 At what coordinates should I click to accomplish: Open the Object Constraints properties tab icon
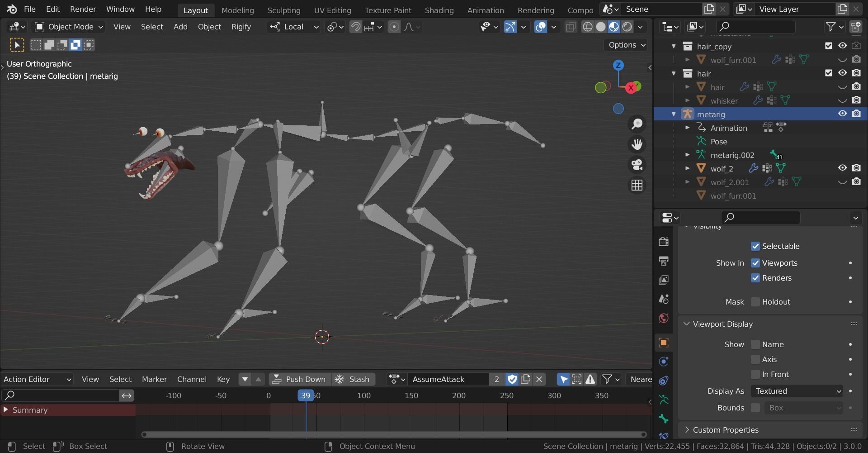click(x=664, y=381)
